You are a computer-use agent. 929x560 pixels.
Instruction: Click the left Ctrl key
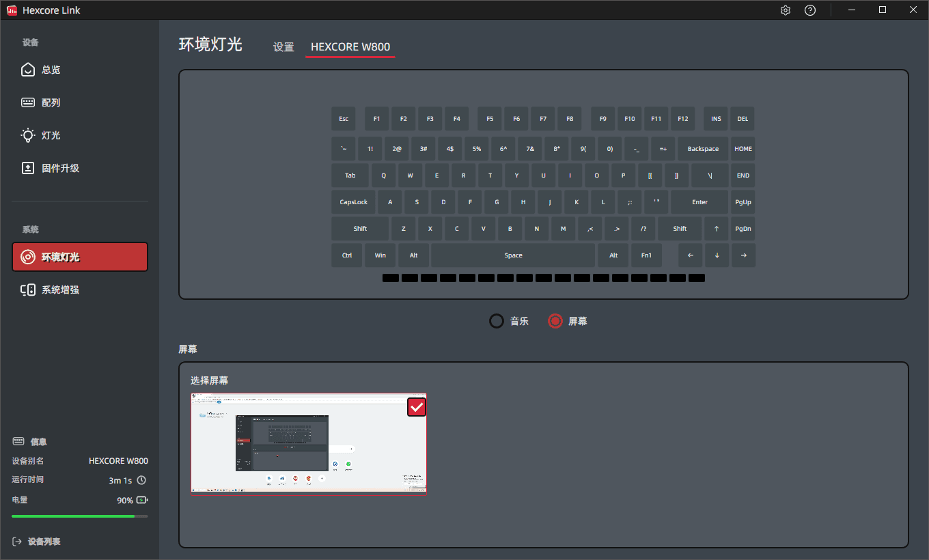tap(346, 255)
